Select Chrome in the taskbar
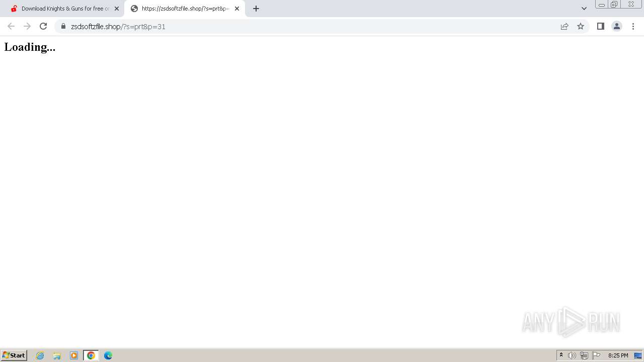 click(x=91, y=355)
